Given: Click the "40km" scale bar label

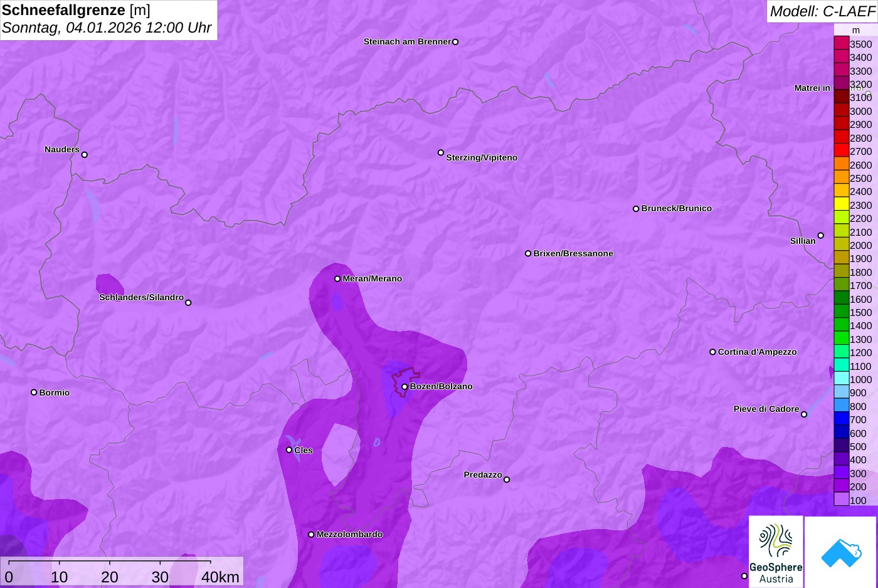Looking at the screenshot, I should (220, 577).
